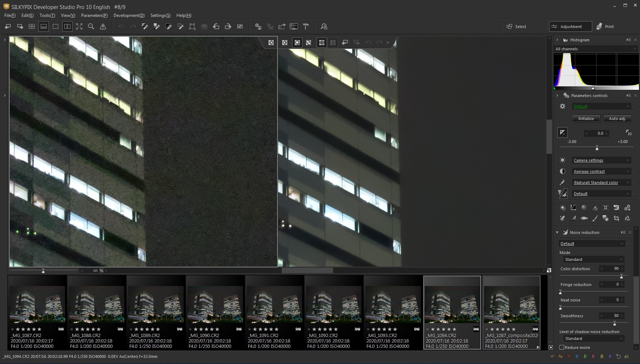Select the black level eyedropper tool
Viewport: 640px width, 364px height.
pos(169,27)
